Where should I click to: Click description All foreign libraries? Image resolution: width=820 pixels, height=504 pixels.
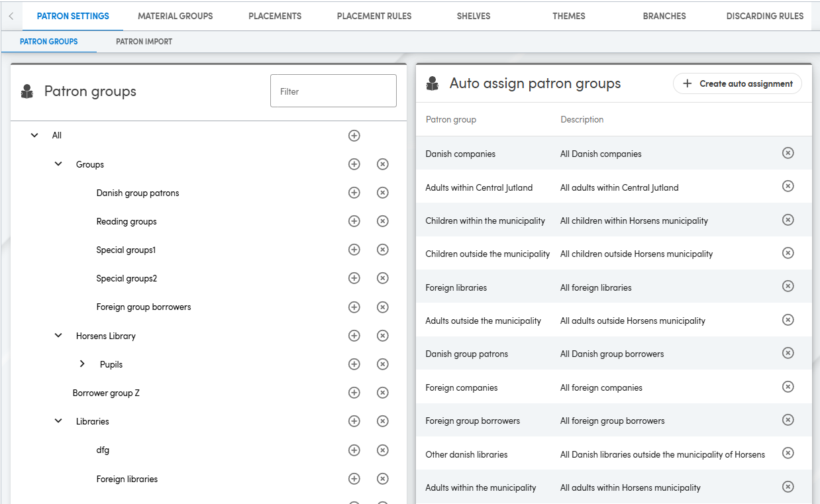[596, 287]
